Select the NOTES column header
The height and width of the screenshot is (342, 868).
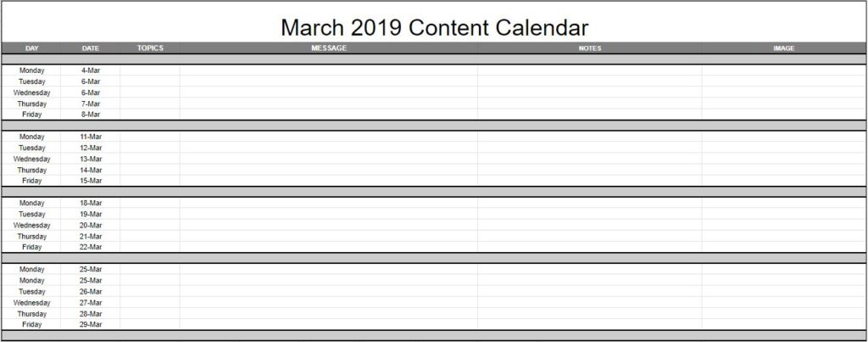coord(590,48)
